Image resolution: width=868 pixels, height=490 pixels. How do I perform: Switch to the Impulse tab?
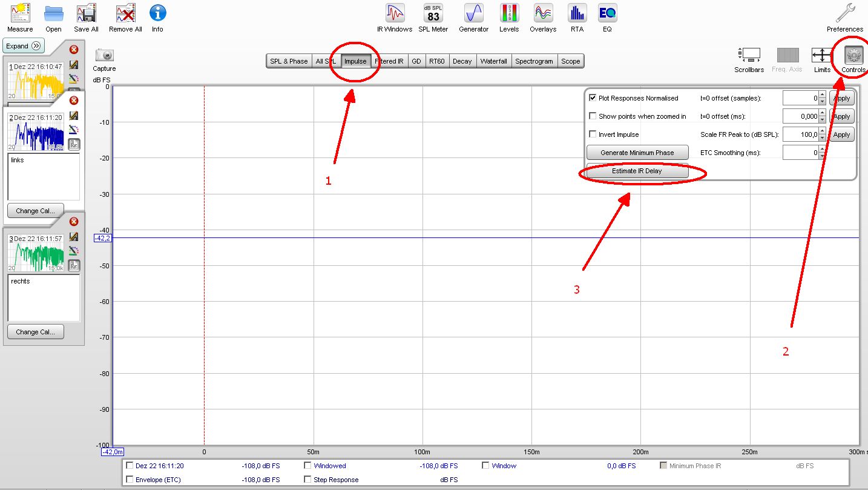click(x=355, y=61)
